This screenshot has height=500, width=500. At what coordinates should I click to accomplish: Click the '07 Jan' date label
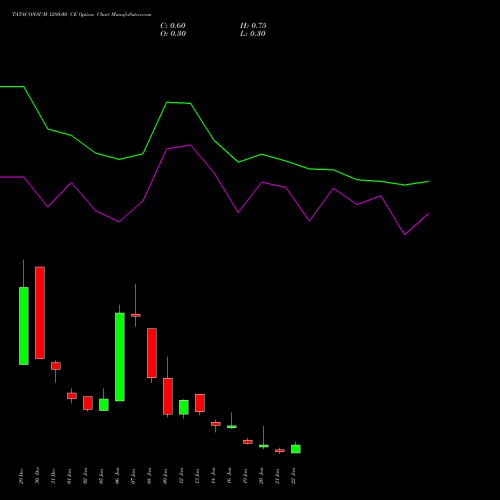pos(133,476)
